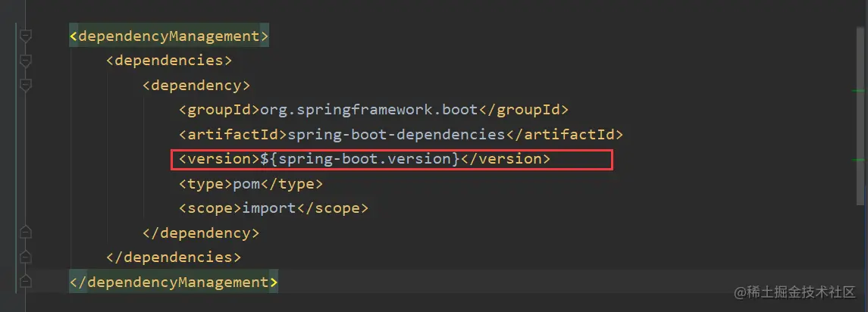868x312 pixels.
Task: Click the closing </version> tag
Action: click(506, 159)
